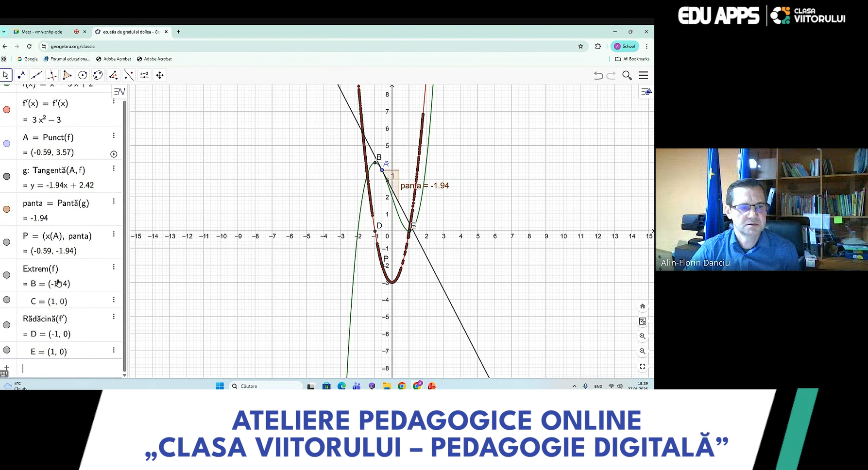Toggle visibility of tangent g
This screenshot has height=470, width=868.
point(7,177)
